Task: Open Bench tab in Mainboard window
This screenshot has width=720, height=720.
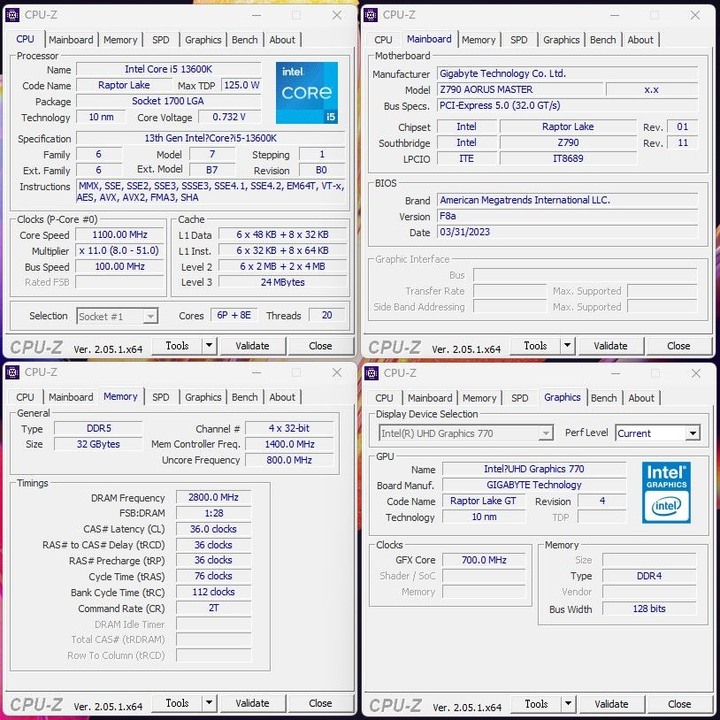Action: pos(602,40)
